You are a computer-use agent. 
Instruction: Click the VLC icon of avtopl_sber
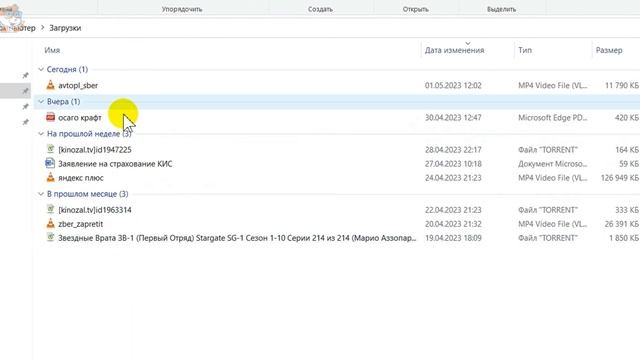[50, 85]
